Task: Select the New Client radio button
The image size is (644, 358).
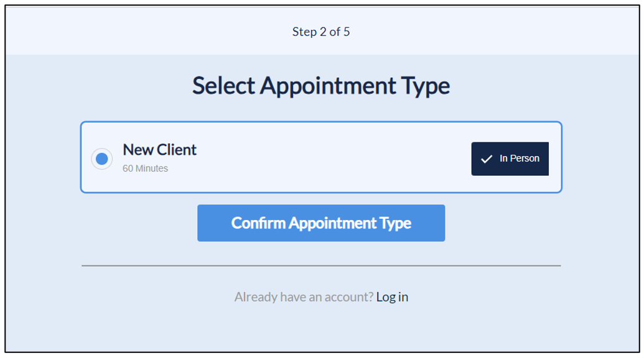Action: (102, 159)
